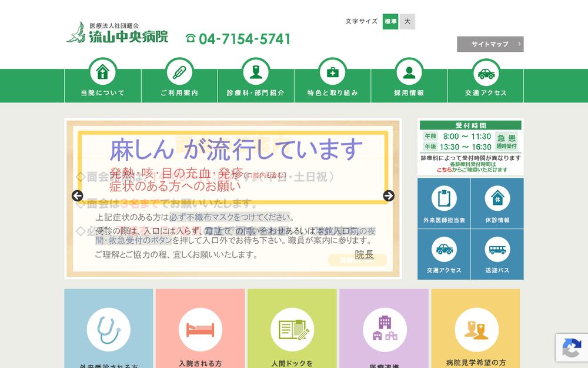Click the reCAPTCHA badge icon
588x368 pixels.
click(572, 348)
